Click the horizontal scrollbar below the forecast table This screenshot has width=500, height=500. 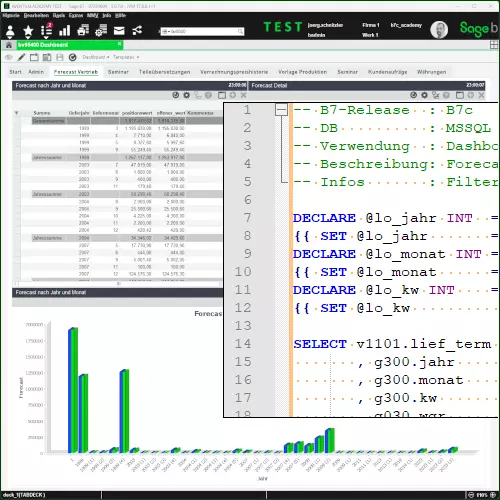pos(118,284)
